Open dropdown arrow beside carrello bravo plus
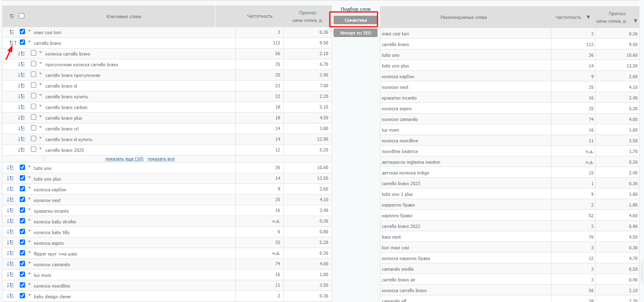This screenshot has height=302, width=644. coord(41,116)
